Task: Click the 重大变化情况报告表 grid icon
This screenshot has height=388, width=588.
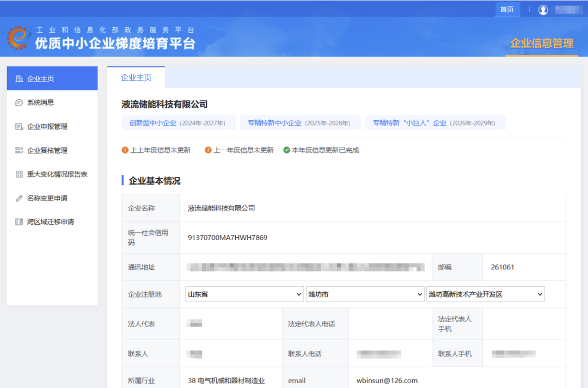Action: [19, 174]
